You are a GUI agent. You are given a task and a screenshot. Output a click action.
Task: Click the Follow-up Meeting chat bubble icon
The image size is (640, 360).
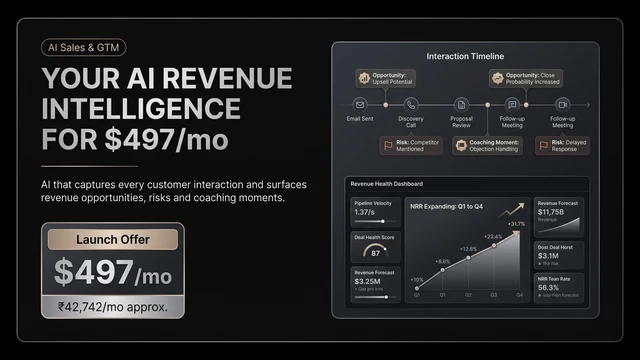[x=512, y=105]
